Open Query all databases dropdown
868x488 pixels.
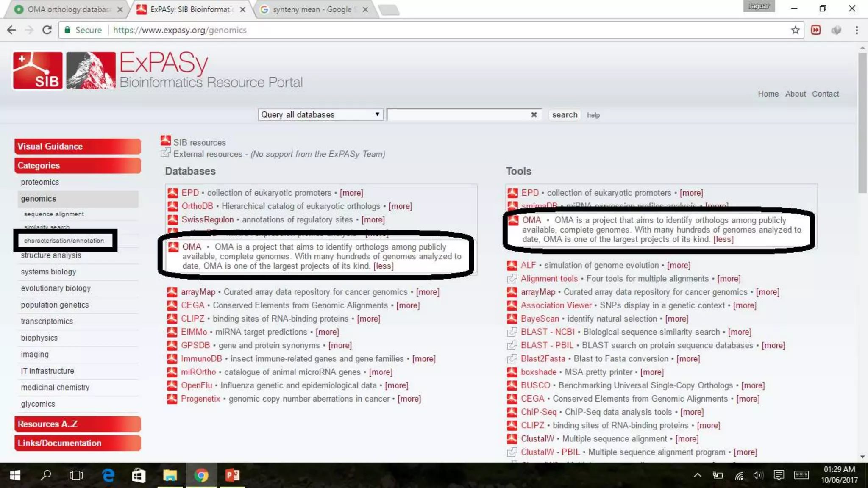pos(320,115)
